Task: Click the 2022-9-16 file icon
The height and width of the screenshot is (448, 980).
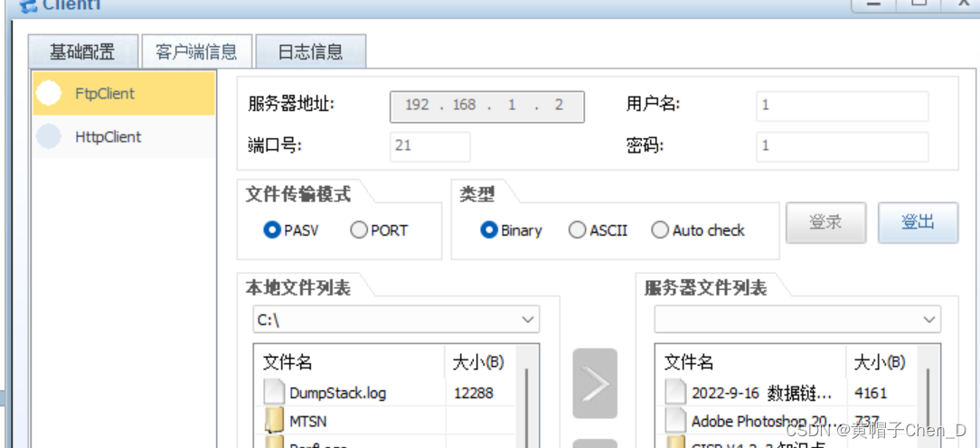Action: [x=675, y=393]
